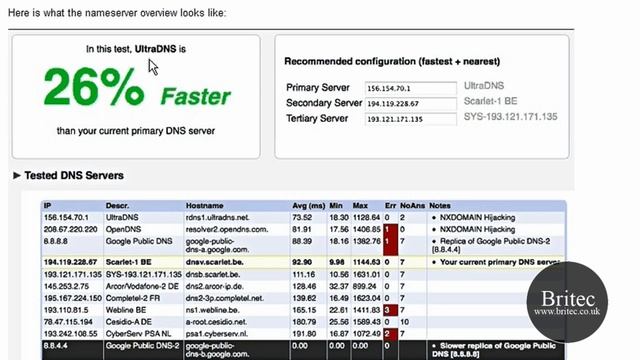This screenshot has width=640, height=360.
Task: Click the Descr. column header
Action: point(117,206)
